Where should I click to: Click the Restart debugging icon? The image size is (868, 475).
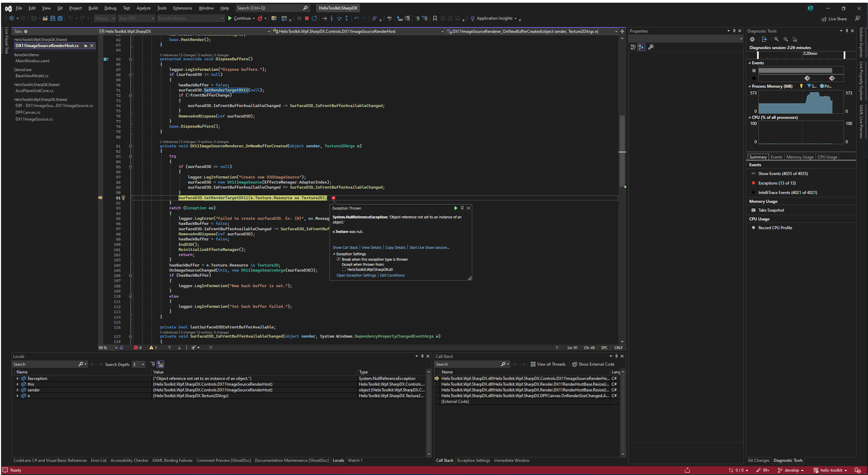[x=314, y=18]
